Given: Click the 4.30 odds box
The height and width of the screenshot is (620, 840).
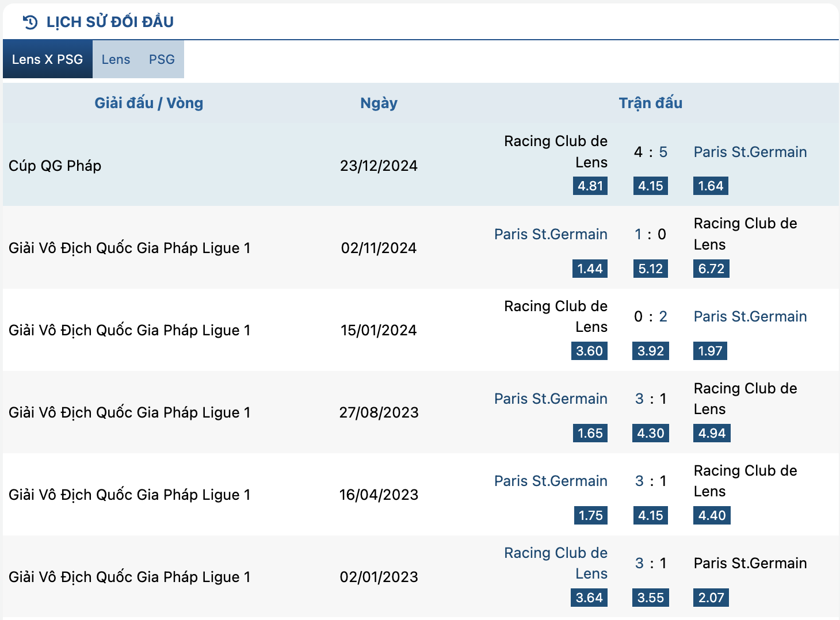Looking at the screenshot, I should click(651, 433).
